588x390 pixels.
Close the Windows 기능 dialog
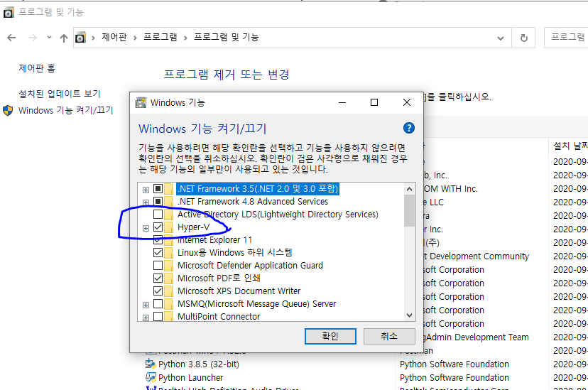tap(407, 102)
